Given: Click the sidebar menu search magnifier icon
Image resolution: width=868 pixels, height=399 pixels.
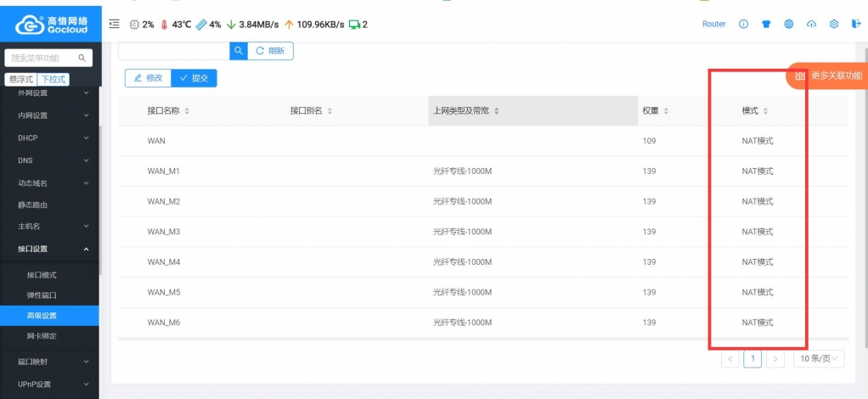Looking at the screenshot, I should [82, 58].
